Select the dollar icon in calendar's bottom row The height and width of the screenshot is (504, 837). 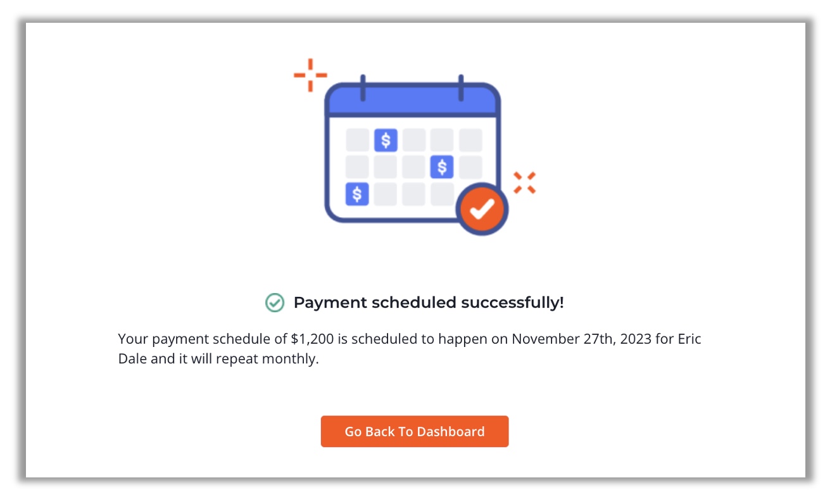pyautogui.click(x=357, y=194)
